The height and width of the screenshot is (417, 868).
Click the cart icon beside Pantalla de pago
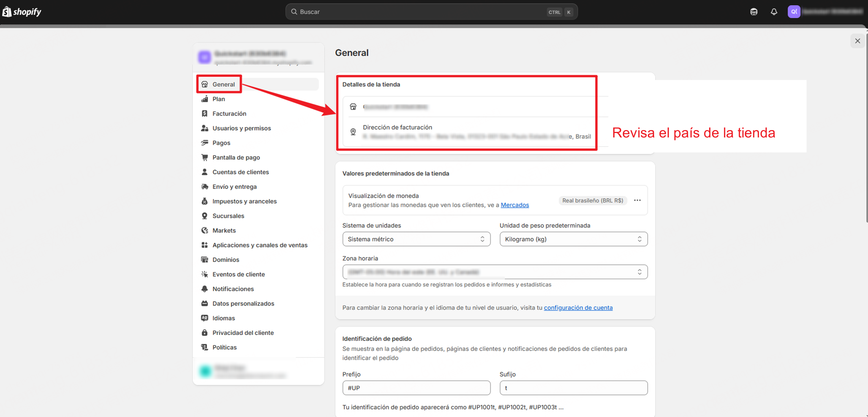(205, 158)
